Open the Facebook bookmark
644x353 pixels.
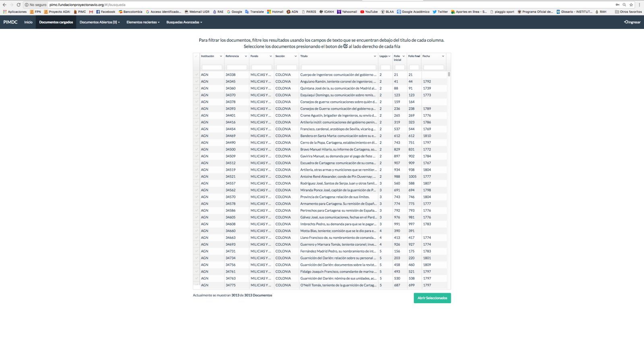point(105,12)
